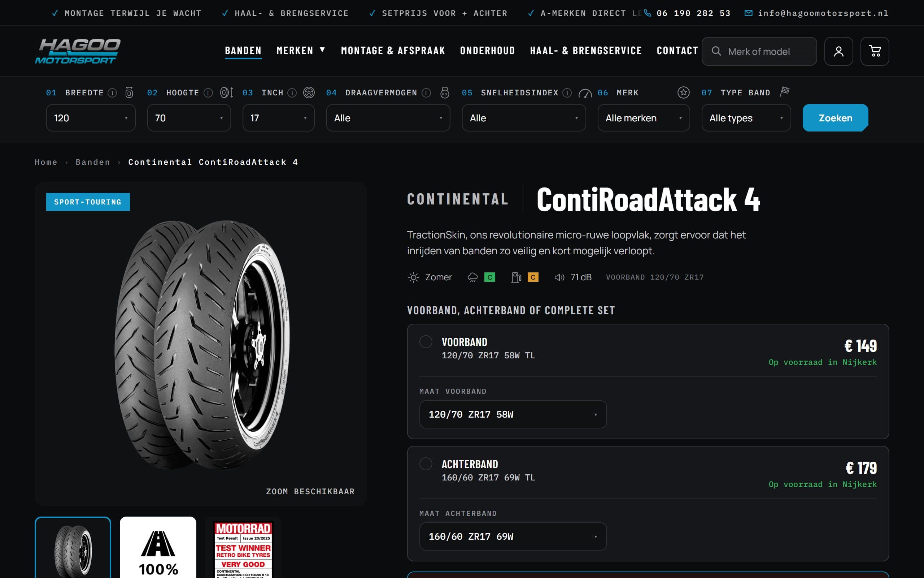Click the Breedte info icon
This screenshot has width=924, height=578.
(112, 93)
